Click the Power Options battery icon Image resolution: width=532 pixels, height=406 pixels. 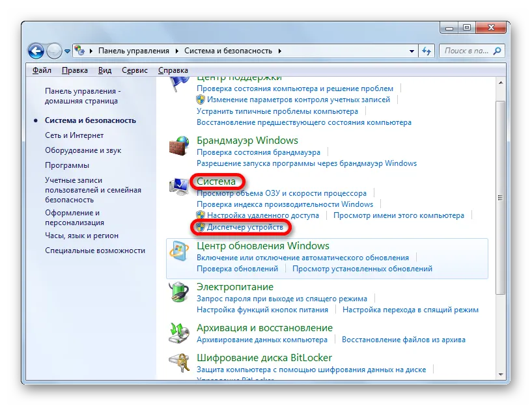coord(179,291)
